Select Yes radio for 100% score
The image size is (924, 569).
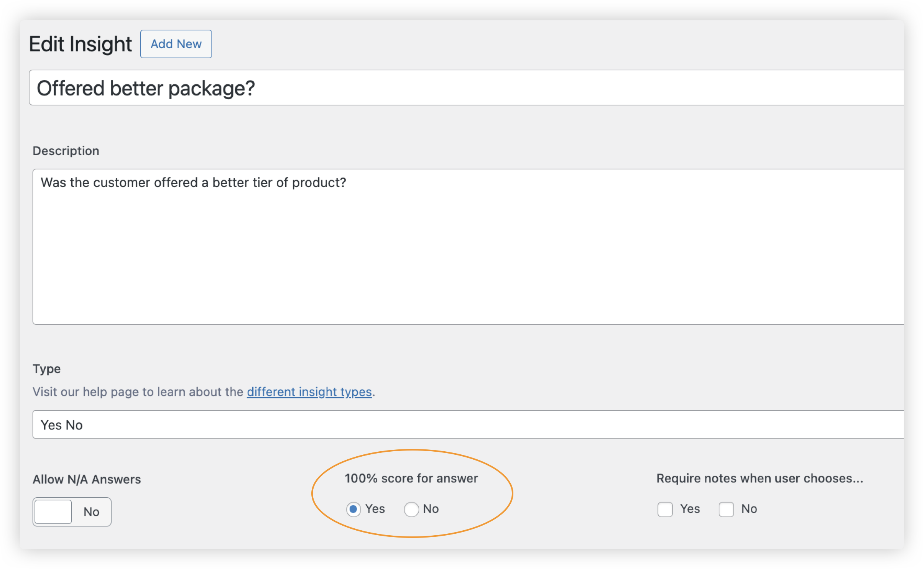point(353,509)
